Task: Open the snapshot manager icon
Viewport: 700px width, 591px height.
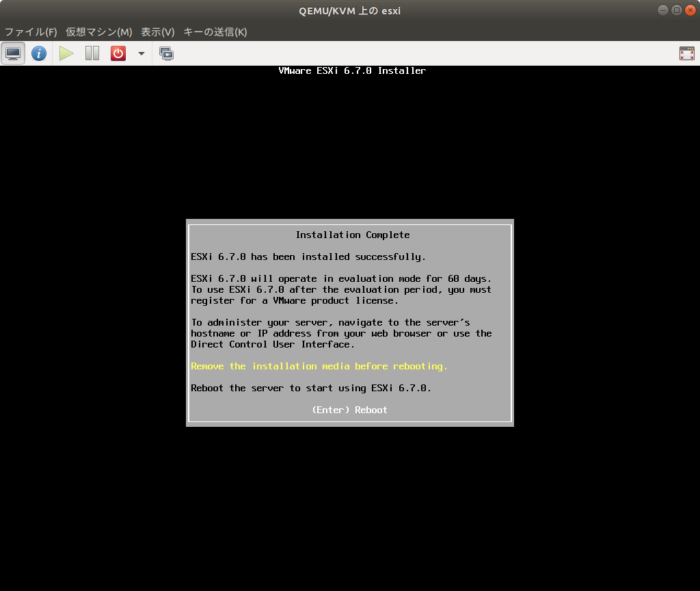Action: tap(167, 53)
